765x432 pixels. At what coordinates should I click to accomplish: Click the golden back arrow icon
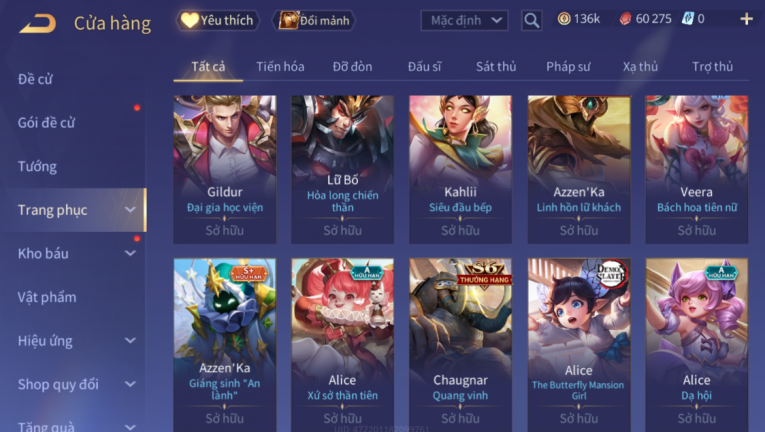[38, 23]
